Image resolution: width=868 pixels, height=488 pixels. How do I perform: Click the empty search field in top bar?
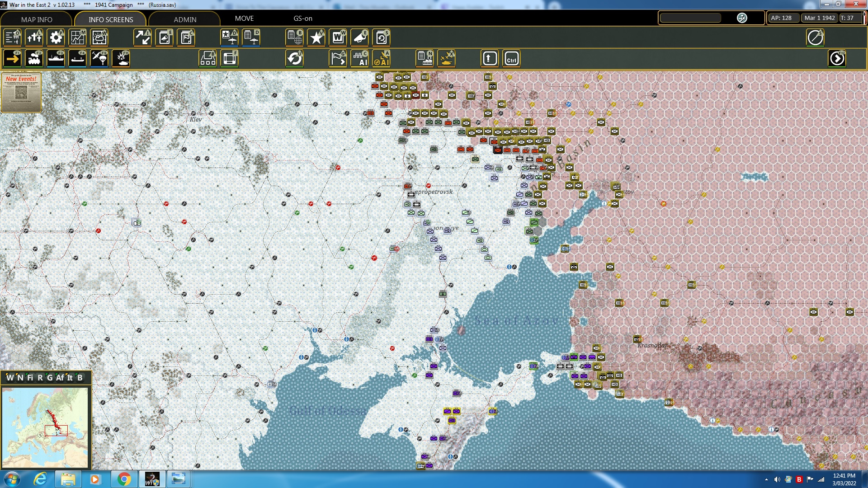pos(690,18)
